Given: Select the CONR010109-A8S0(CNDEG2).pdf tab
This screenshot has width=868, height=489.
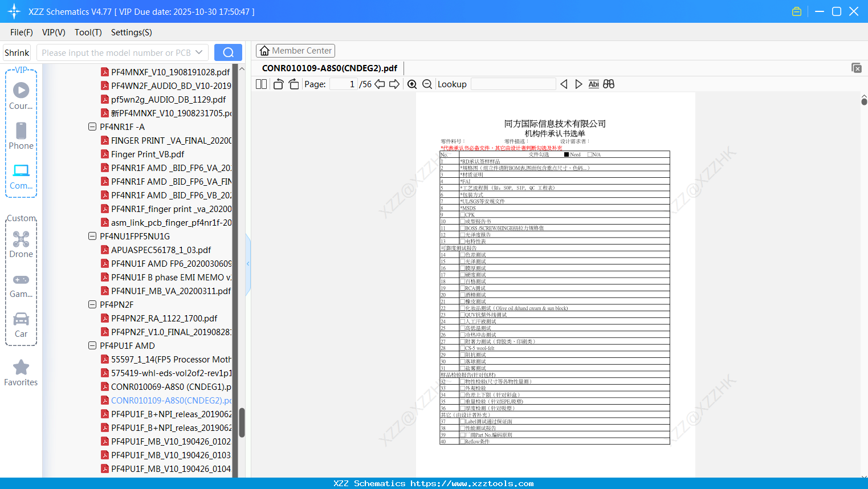Looking at the screenshot, I should click(329, 68).
